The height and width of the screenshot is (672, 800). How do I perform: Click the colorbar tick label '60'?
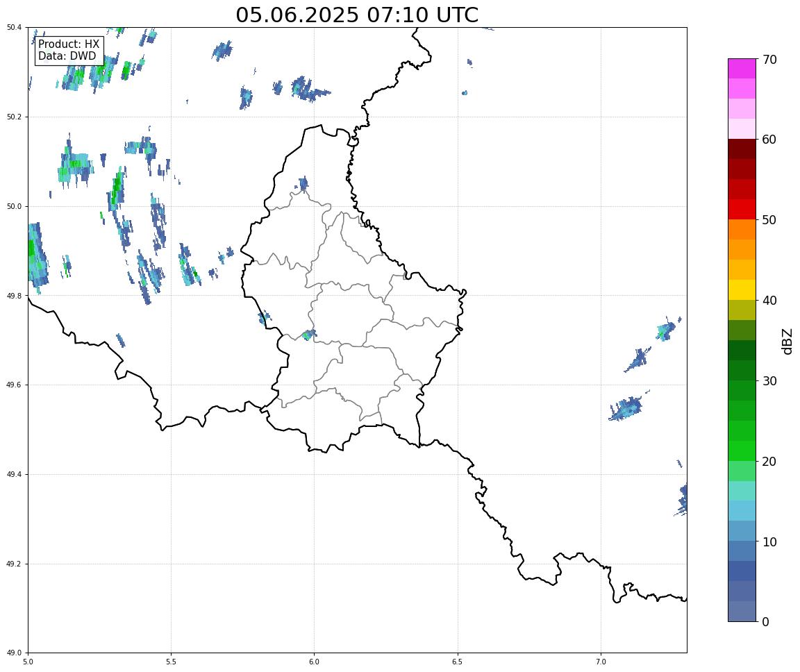tap(769, 140)
